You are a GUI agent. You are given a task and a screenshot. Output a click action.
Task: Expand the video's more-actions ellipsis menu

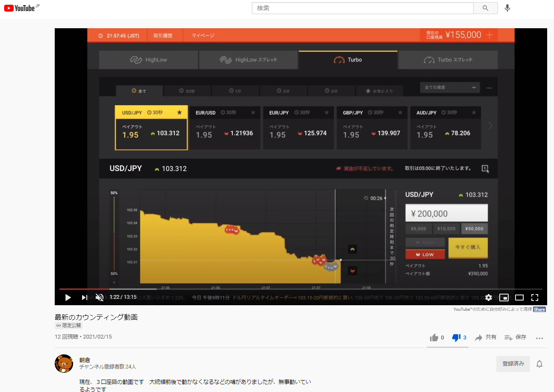pos(539,338)
